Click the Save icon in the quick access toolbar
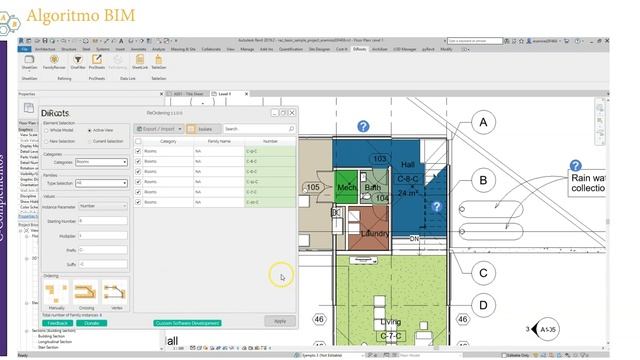Screen dimensions: 640x360 tap(45, 41)
